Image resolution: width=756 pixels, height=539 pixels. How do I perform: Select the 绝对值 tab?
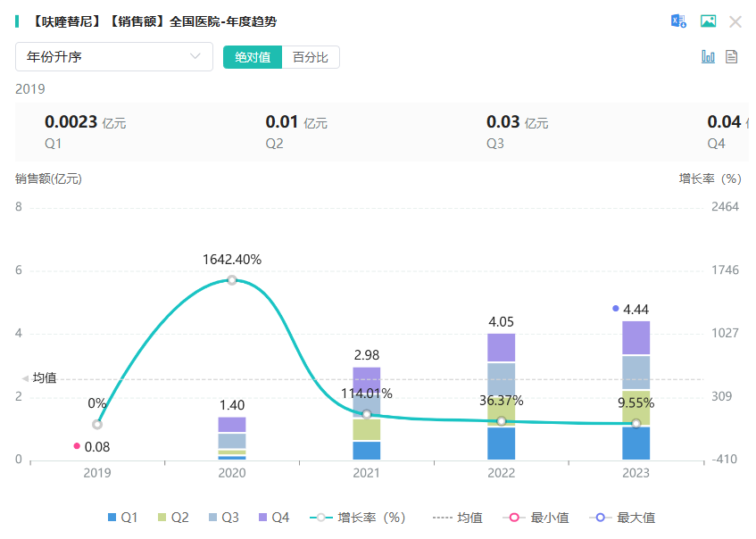pyautogui.click(x=253, y=57)
